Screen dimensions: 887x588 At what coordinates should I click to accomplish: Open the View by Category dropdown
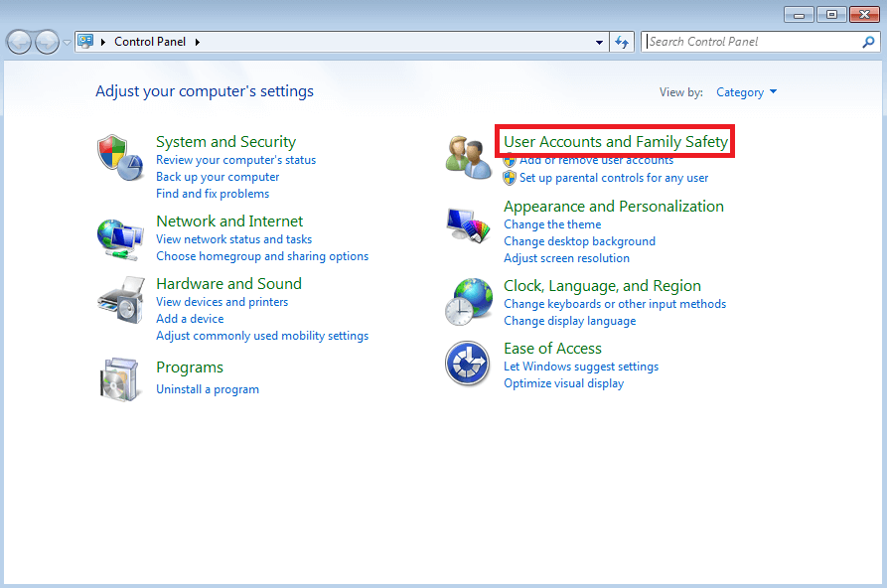(x=746, y=92)
